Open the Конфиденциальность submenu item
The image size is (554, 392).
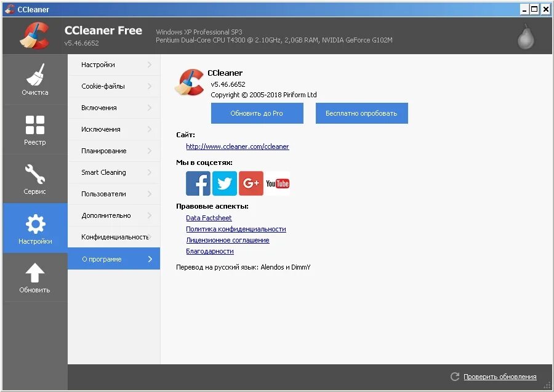point(114,237)
